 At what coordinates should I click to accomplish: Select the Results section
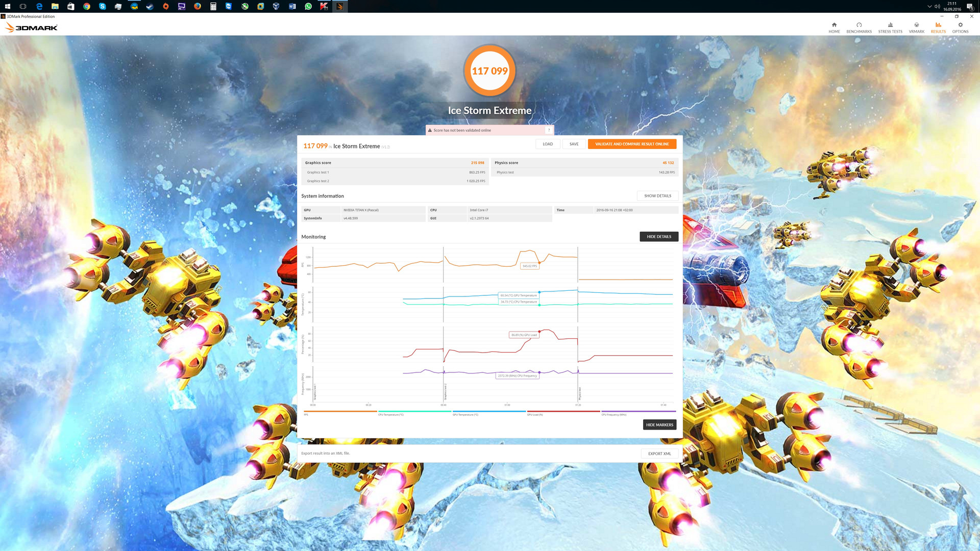pos(938,28)
